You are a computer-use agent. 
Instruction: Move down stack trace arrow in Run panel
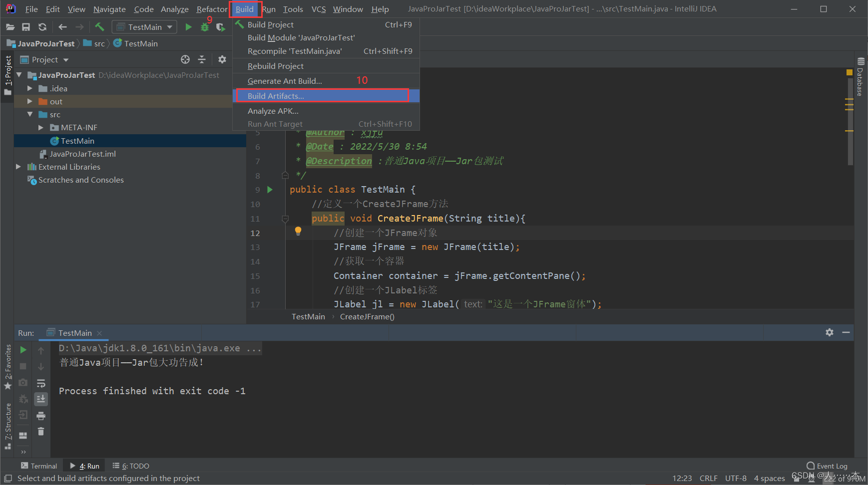pyautogui.click(x=41, y=367)
